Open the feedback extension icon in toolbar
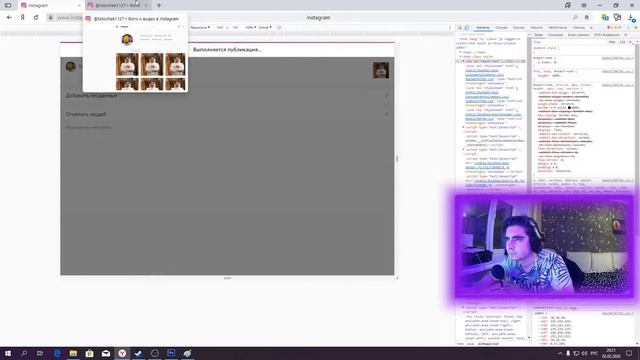 coord(618,17)
